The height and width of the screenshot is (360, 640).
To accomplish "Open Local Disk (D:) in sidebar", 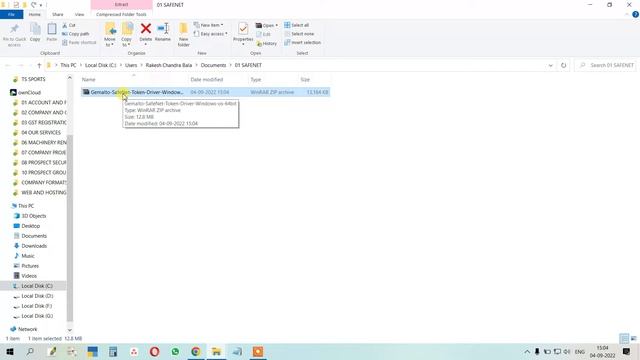I will [37, 296].
